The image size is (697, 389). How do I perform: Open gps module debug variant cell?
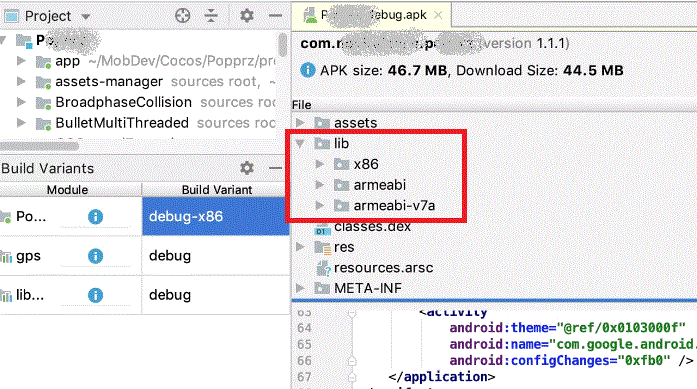click(x=216, y=256)
